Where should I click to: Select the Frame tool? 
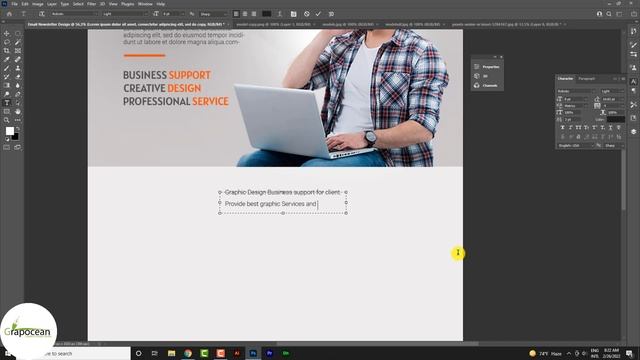click(18, 51)
